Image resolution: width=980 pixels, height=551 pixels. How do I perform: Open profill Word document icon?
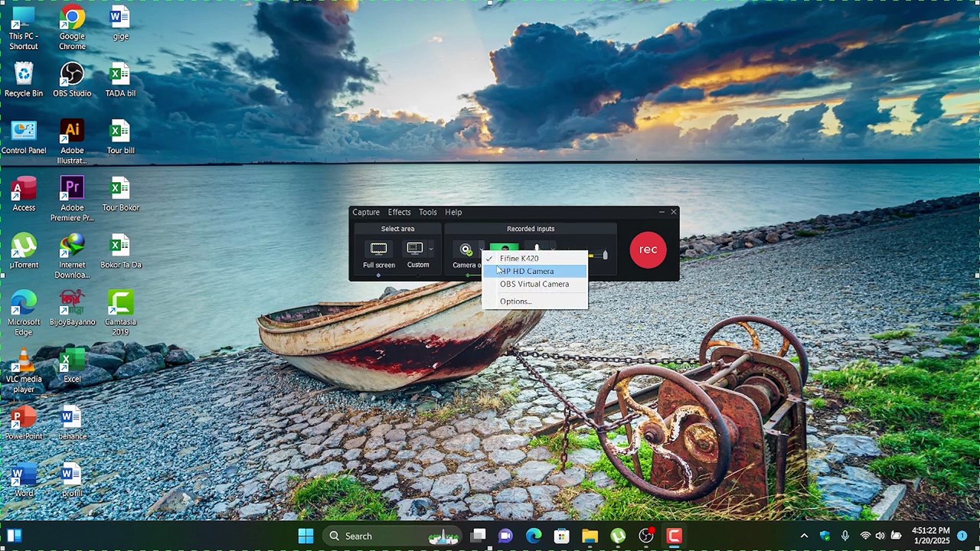(x=72, y=480)
